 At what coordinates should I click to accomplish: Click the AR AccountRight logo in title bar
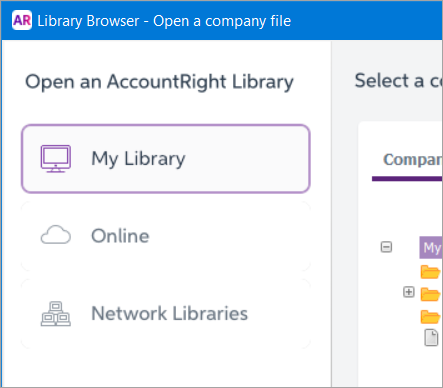tap(22, 20)
